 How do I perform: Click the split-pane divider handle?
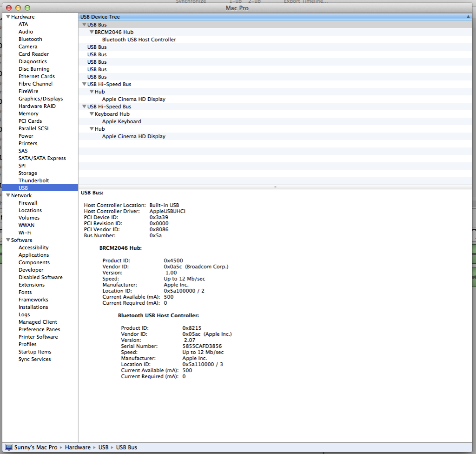(x=275, y=187)
